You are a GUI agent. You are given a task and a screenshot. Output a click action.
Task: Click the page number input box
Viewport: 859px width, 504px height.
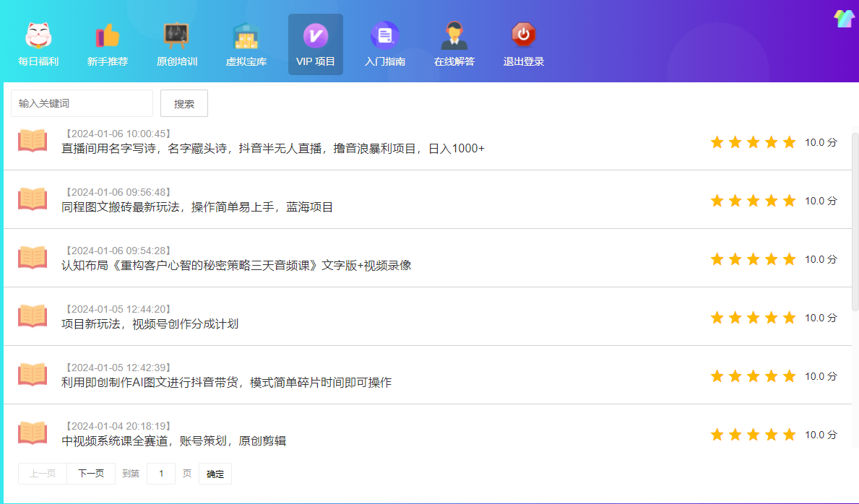[161, 474]
